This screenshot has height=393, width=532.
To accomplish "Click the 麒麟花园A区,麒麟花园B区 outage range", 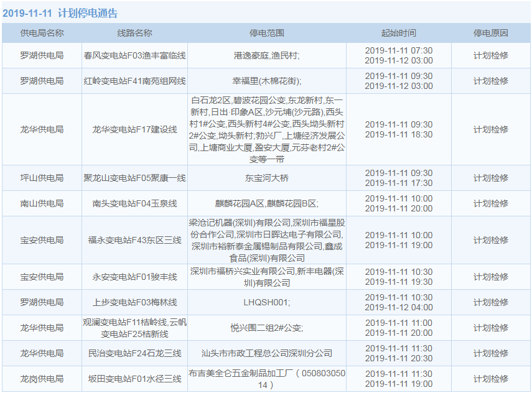I will point(266,203).
